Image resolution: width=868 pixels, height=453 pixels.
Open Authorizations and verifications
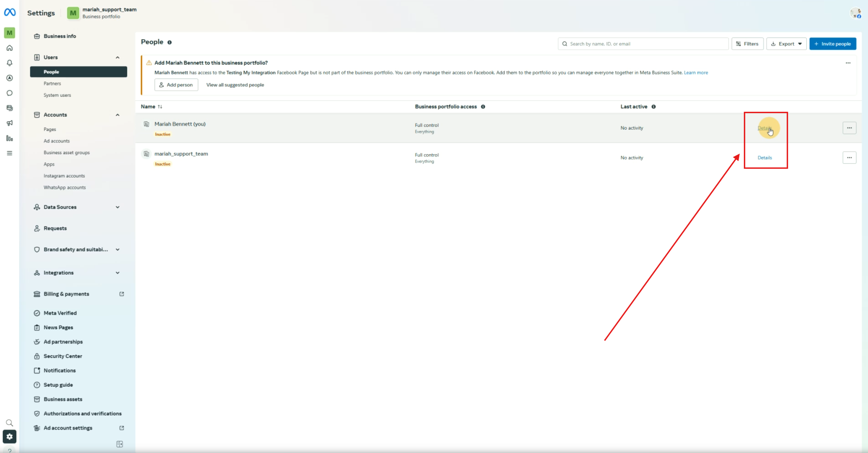pos(82,414)
